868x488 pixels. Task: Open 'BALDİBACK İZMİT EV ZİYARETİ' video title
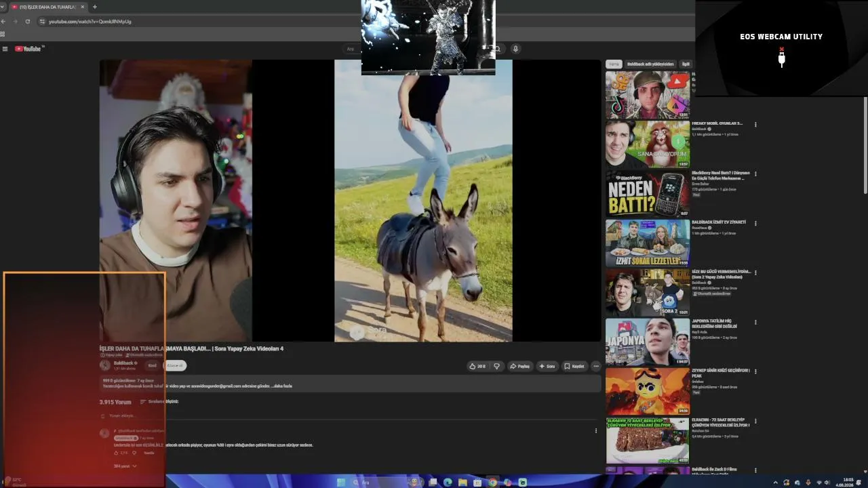[719, 222]
